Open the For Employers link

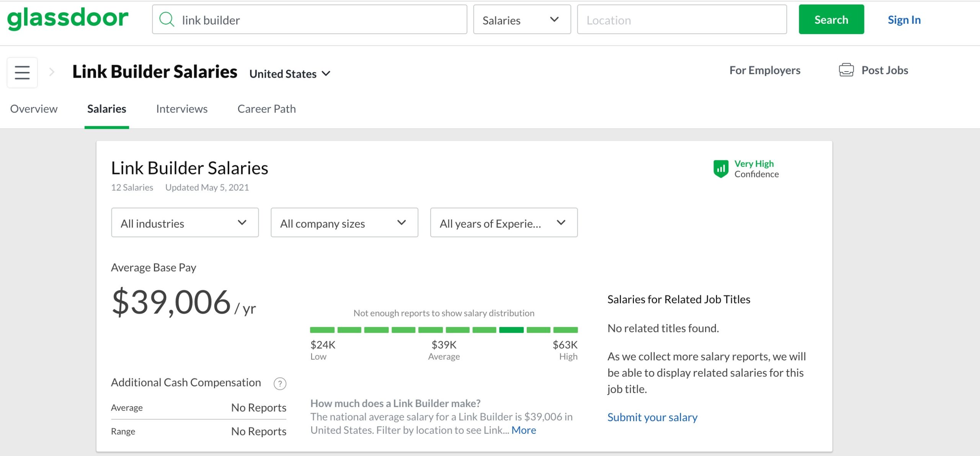pyautogui.click(x=764, y=70)
